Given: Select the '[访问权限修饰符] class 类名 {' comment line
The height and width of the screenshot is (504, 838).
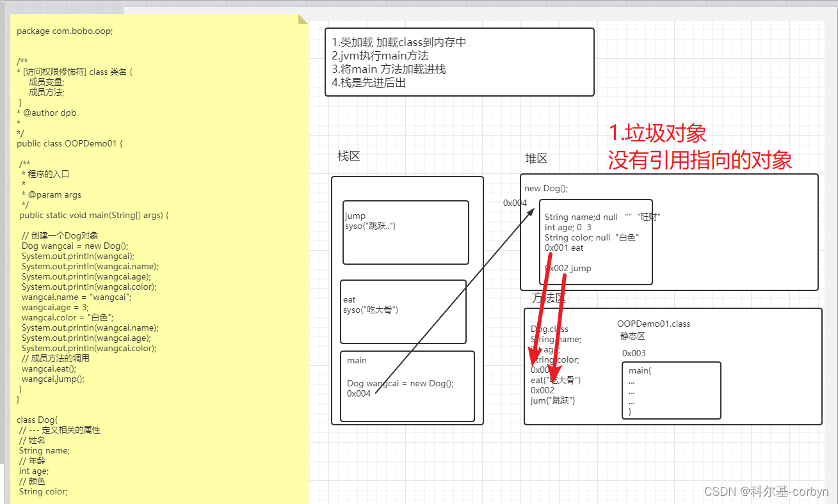Looking at the screenshot, I should tap(74, 72).
